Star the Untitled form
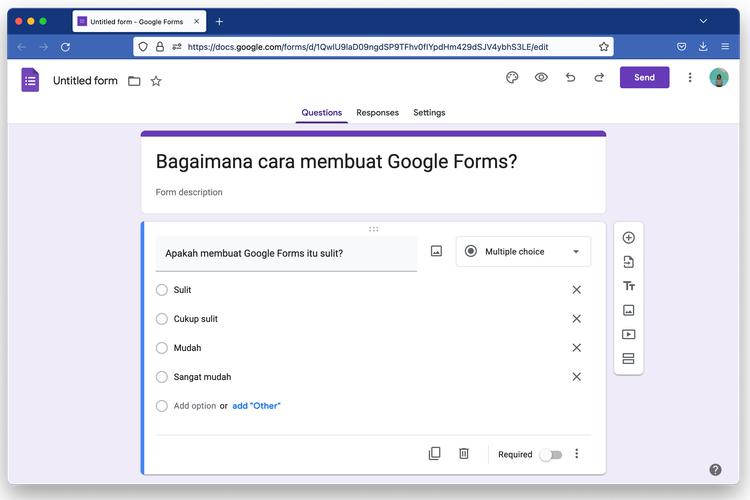Screen dimensions: 750x500 156,81
